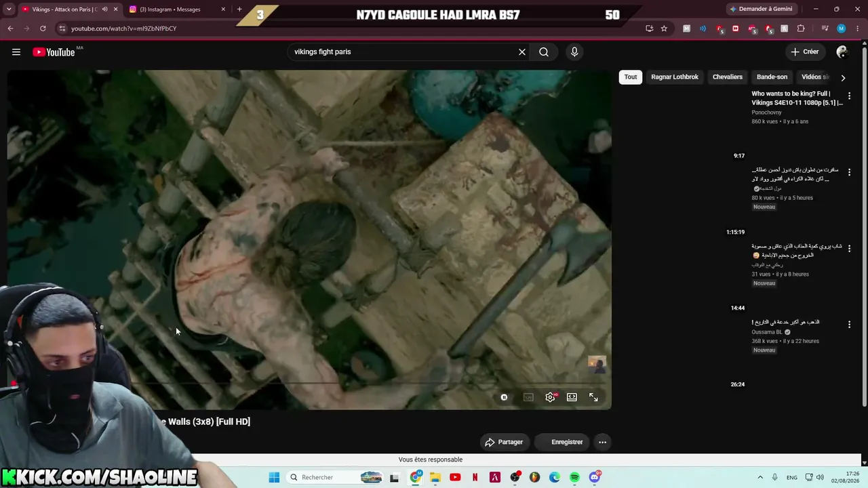Viewport: 868px width, 488px height.
Task: Open Netflix from the taskbar
Action: pos(475,477)
